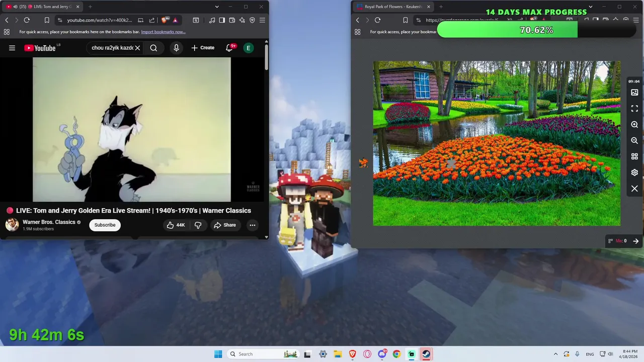Open Steam from the taskbar

click(426, 354)
